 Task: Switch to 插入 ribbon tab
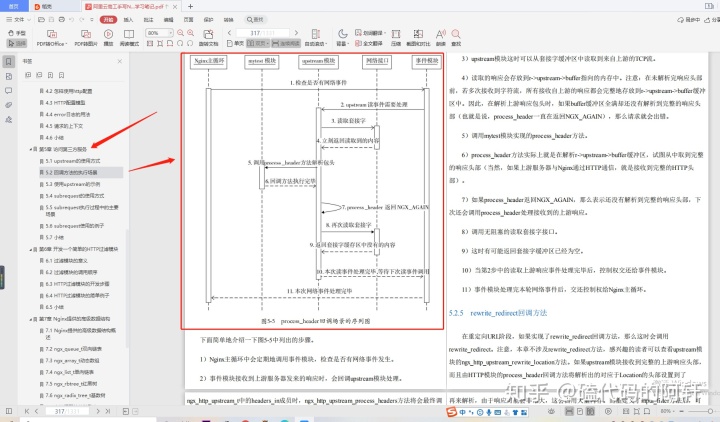click(128, 20)
